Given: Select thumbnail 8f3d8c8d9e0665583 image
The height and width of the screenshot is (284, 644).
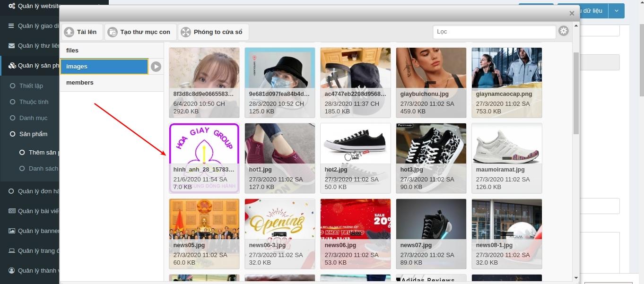Looking at the screenshot, I should click(x=204, y=83).
